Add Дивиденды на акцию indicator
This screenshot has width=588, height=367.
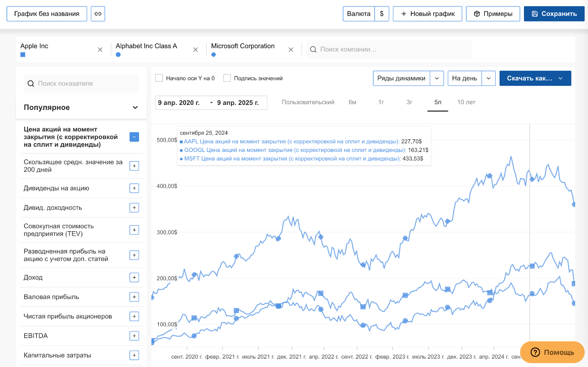(134, 188)
